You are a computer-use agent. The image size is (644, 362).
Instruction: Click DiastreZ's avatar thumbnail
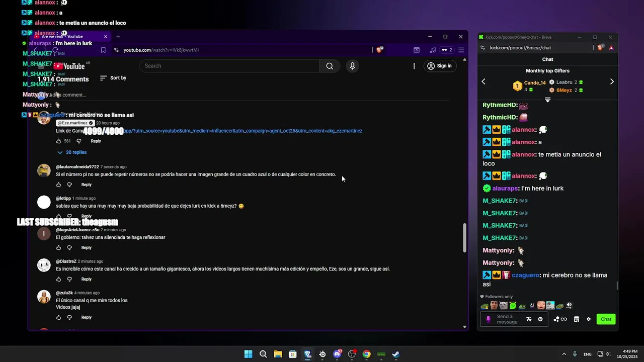click(x=44, y=265)
